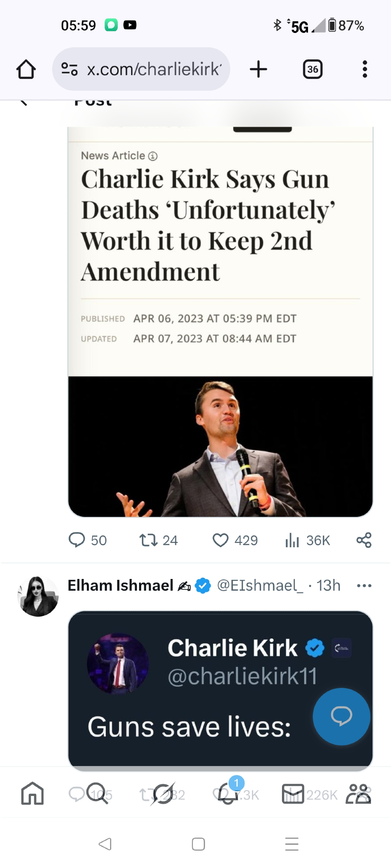
Task: Like the post with 429 likes
Action: [x=221, y=540]
